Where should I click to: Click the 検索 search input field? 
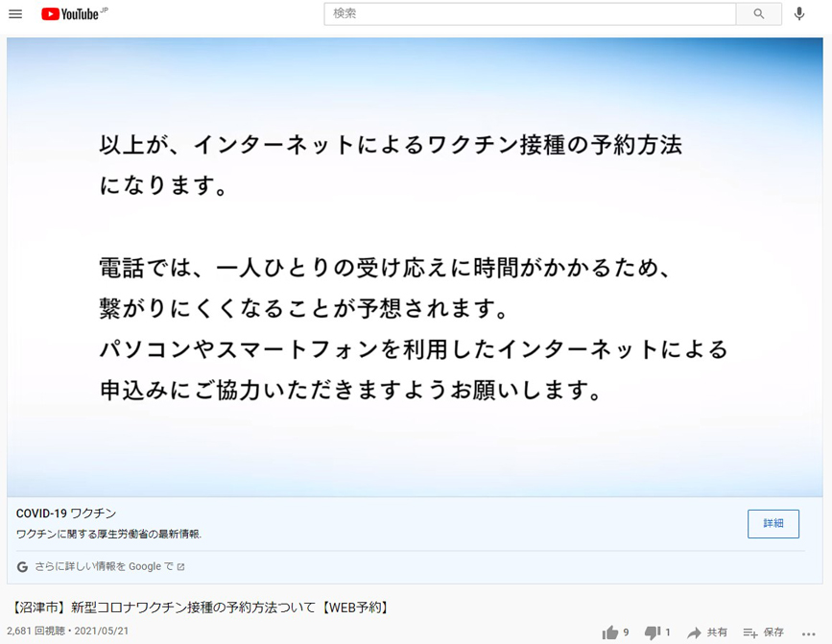[530, 13]
